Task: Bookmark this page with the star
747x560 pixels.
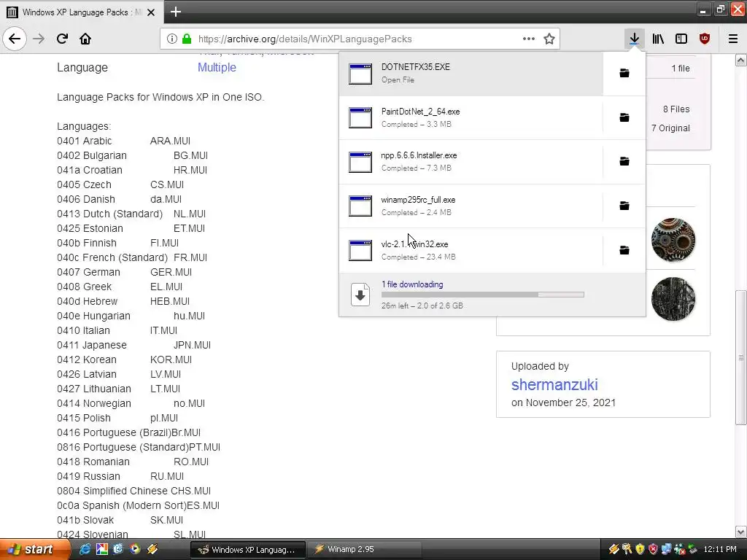Action: click(549, 39)
